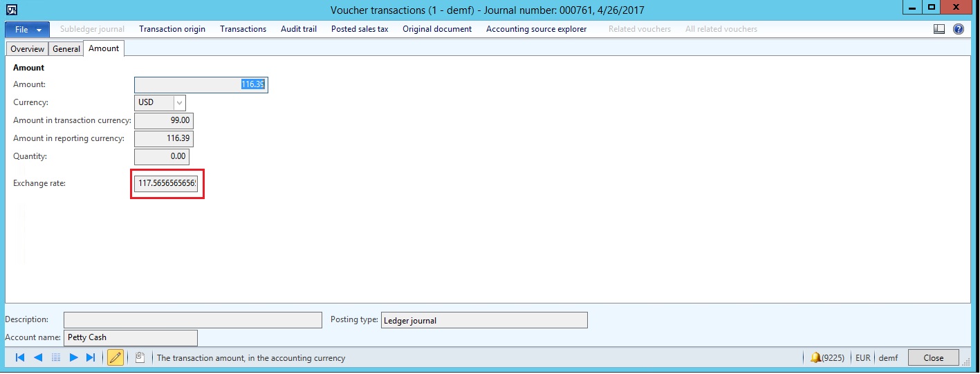This screenshot has width=980, height=374.
Task: Expand the Currency USD dropdown
Action: pyautogui.click(x=179, y=102)
